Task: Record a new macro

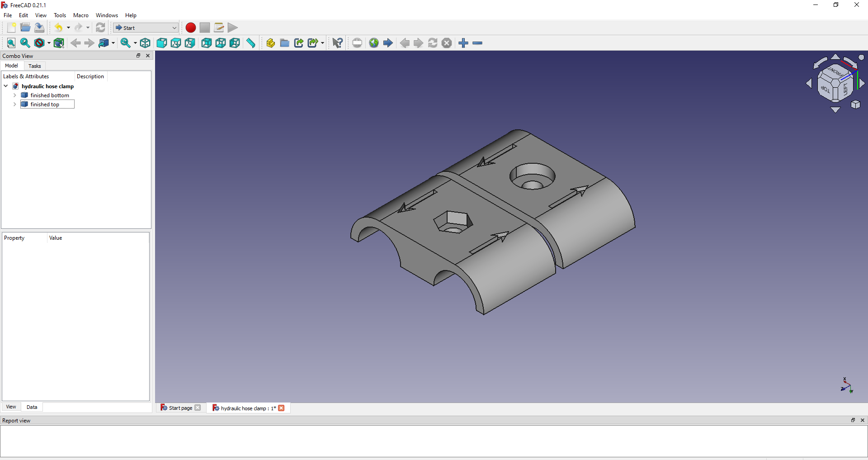Action: (x=190, y=28)
